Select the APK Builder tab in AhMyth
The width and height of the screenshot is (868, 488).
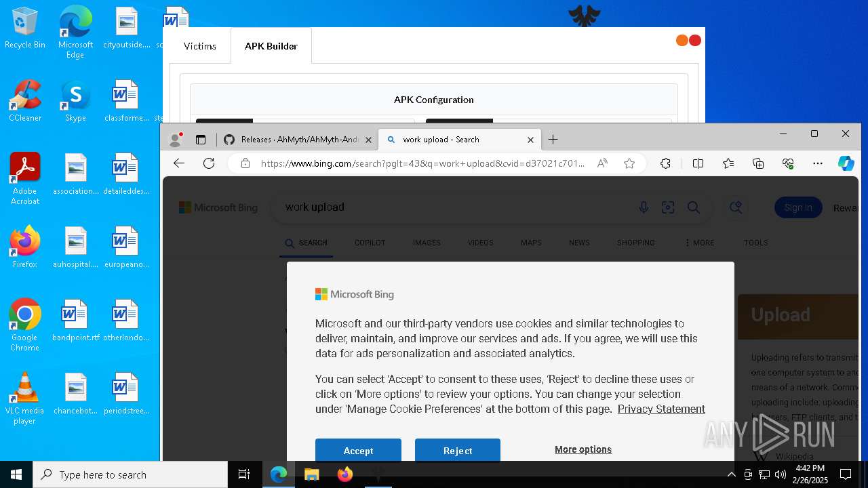[x=271, y=46]
